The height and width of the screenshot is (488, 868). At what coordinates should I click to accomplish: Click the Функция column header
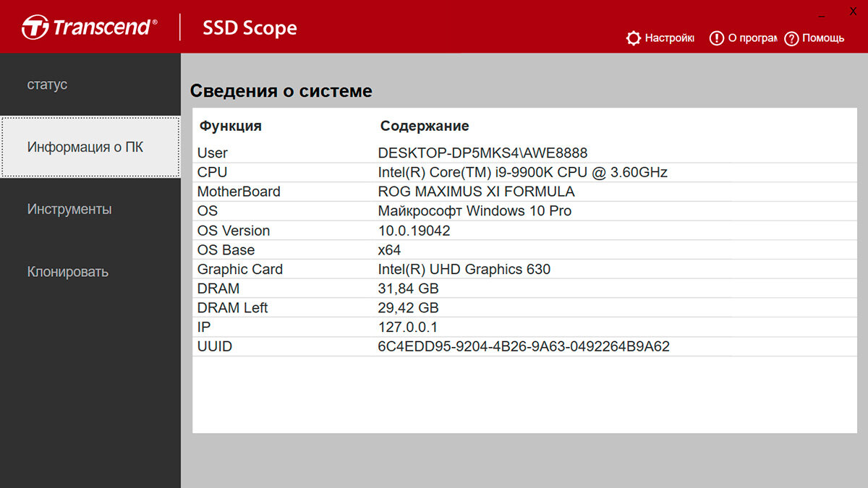pos(231,126)
